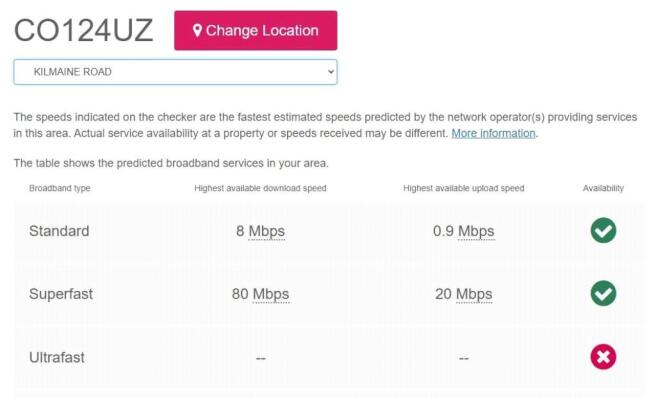Click the Standard availability green check icon

[x=603, y=231]
